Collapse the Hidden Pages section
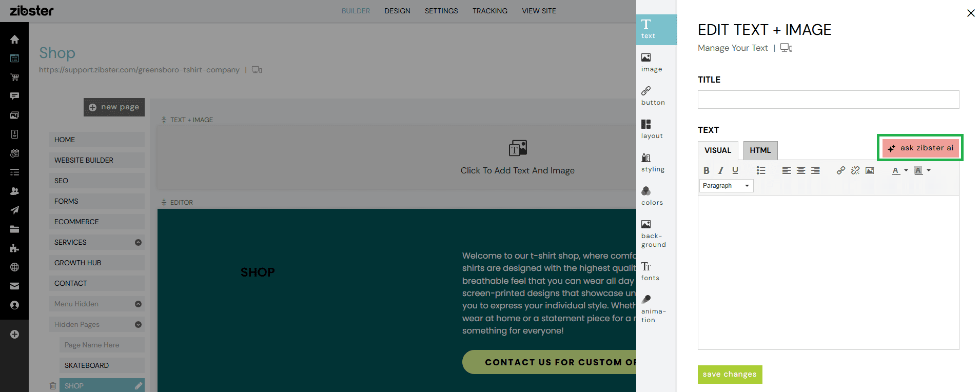Image resolution: width=980 pixels, height=392 pixels. [138, 324]
